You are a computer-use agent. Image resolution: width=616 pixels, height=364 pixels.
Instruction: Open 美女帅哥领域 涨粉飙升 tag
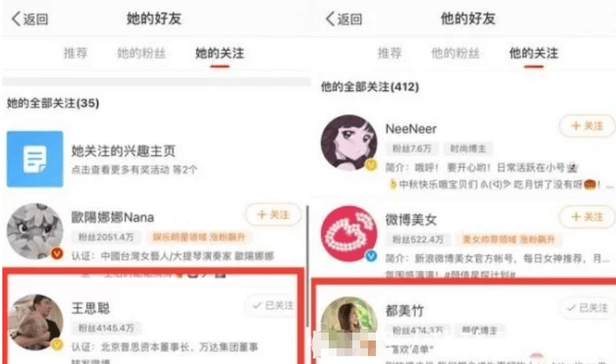click(508, 239)
